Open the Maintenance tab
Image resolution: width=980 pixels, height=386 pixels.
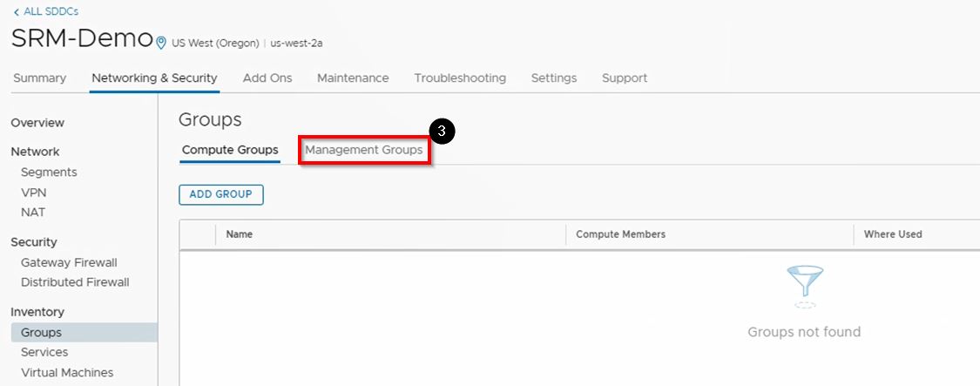pos(353,78)
